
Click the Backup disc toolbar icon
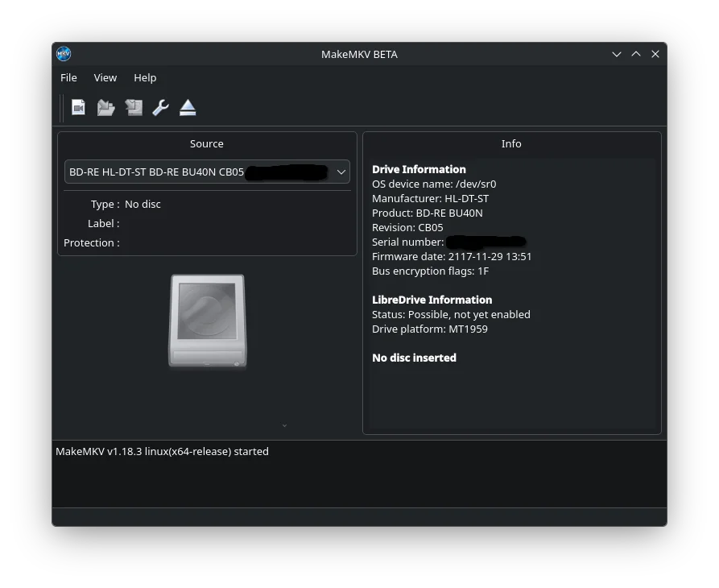point(134,108)
